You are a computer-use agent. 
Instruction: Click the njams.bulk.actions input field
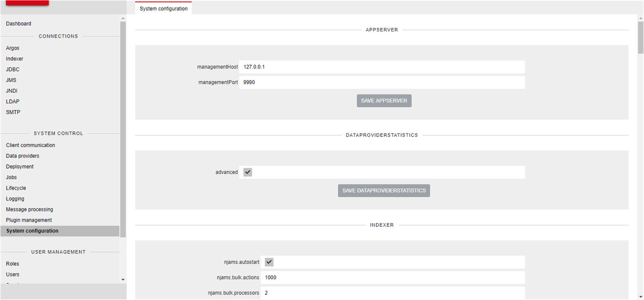(393, 278)
